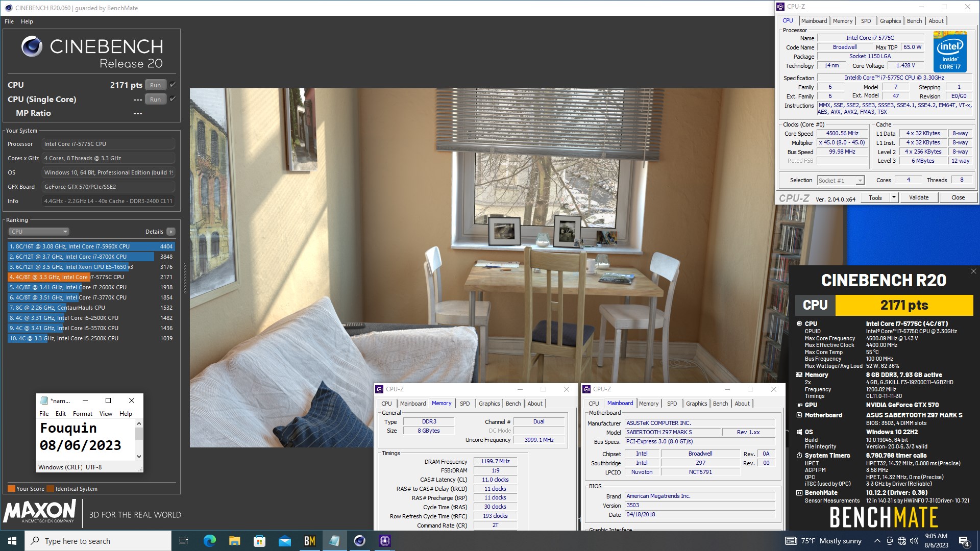Click the CPU-Z Validate button
The height and width of the screenshot is (551, 980).
coord(919,197)
